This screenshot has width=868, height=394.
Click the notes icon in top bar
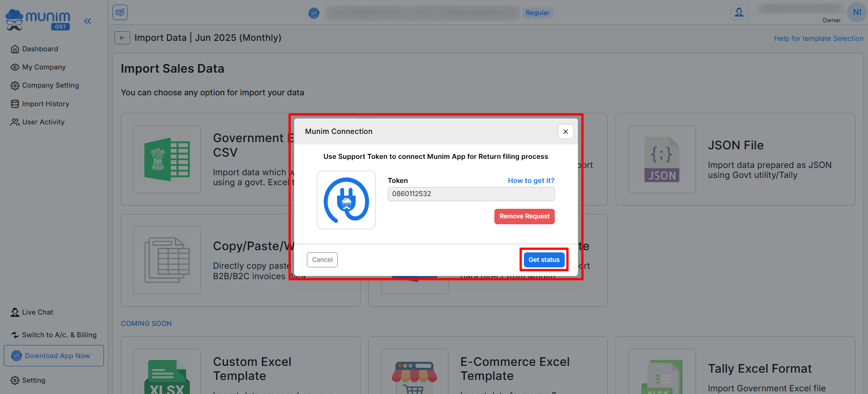(120, 12)
